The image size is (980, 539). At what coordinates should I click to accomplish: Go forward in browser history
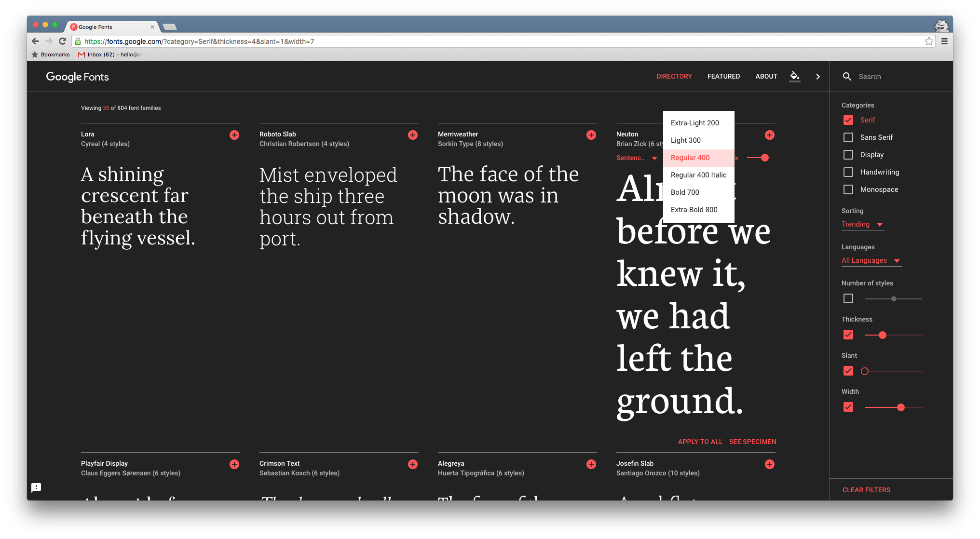coord(49,41)
